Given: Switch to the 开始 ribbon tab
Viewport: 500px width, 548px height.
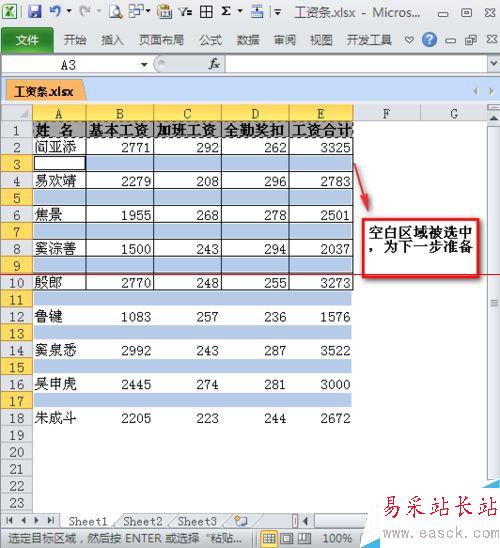Looking at the screenshot, I should [x=75, y=40].
